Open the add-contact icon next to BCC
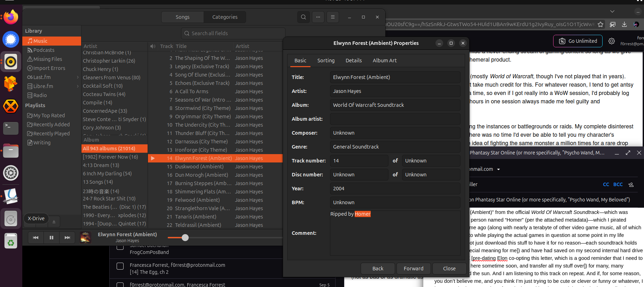 631,184
